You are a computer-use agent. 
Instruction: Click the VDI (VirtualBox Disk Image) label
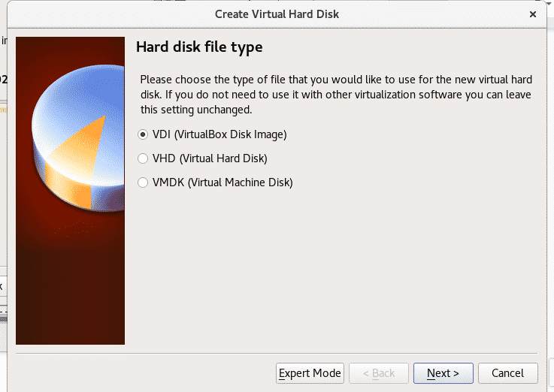[219, 134]
